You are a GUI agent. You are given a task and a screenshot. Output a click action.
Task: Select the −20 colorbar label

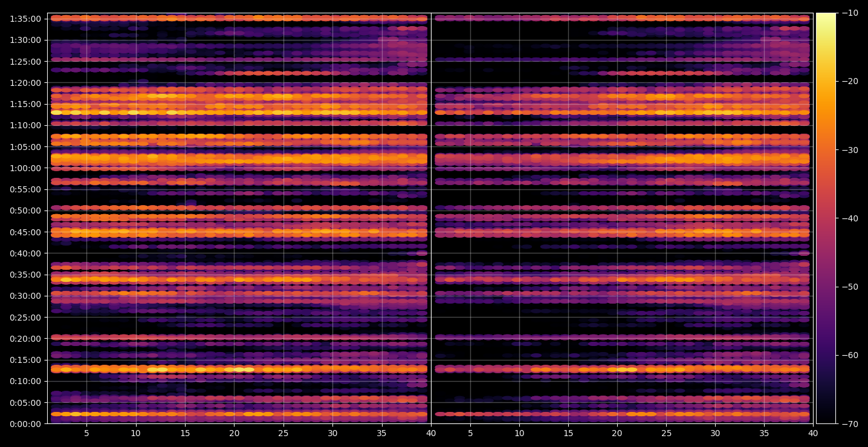coord(849,82)
